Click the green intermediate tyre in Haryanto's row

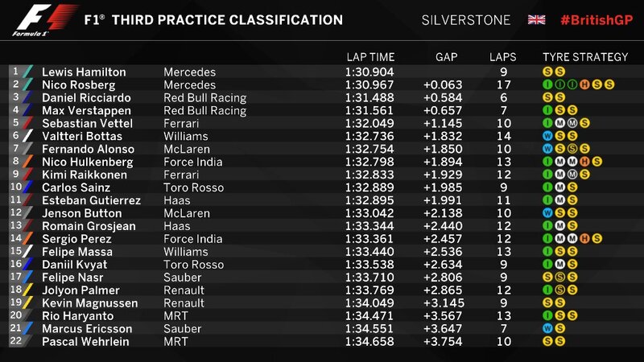(548, 316)
